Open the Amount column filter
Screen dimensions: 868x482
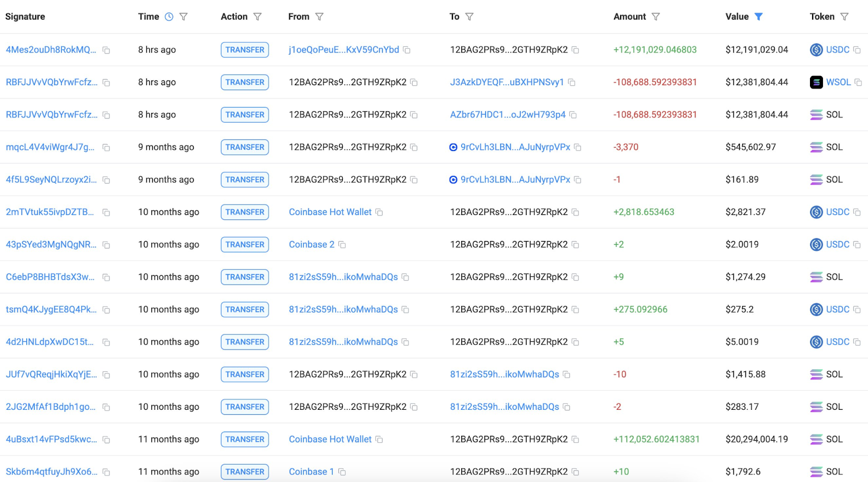tap(656, 17)
